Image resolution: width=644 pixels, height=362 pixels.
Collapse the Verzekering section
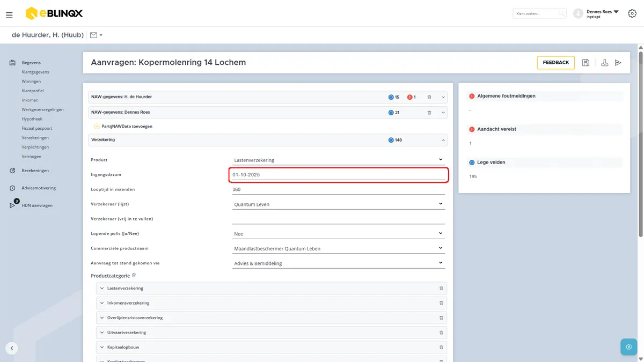[443, 140]
